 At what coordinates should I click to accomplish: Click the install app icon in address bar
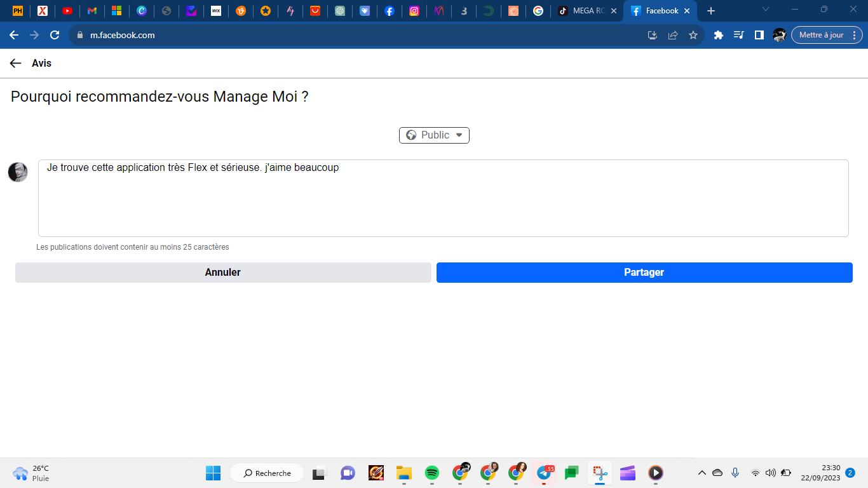(652, 36)
